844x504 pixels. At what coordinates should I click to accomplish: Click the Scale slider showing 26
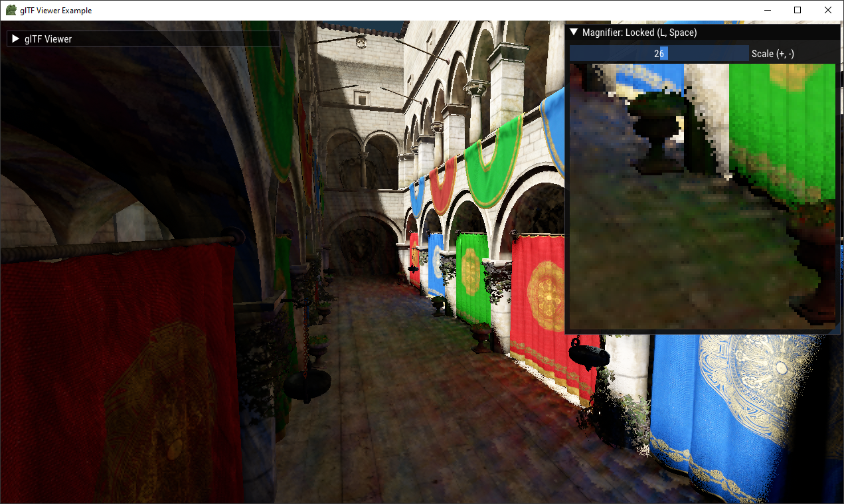(x=659, y=54)
